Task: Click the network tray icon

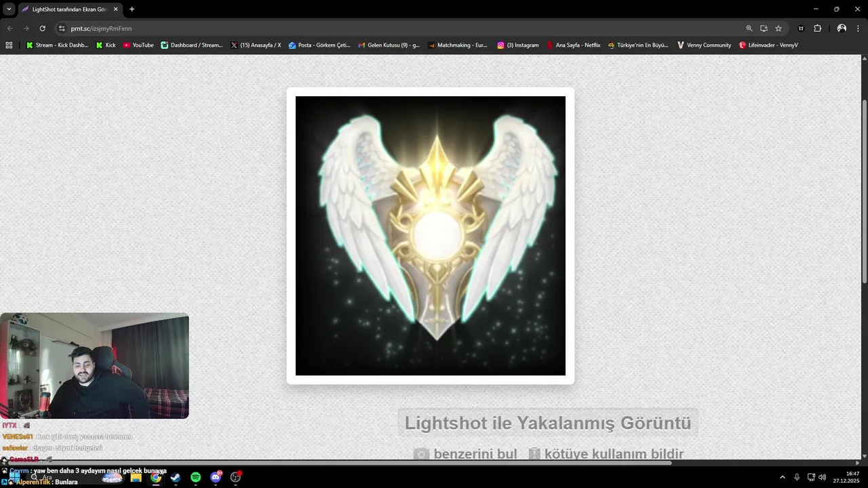Action: 811,477
